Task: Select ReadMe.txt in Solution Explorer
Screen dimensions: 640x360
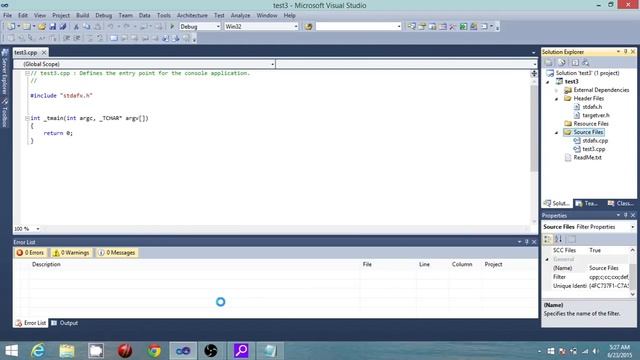Action: [587, 158]
